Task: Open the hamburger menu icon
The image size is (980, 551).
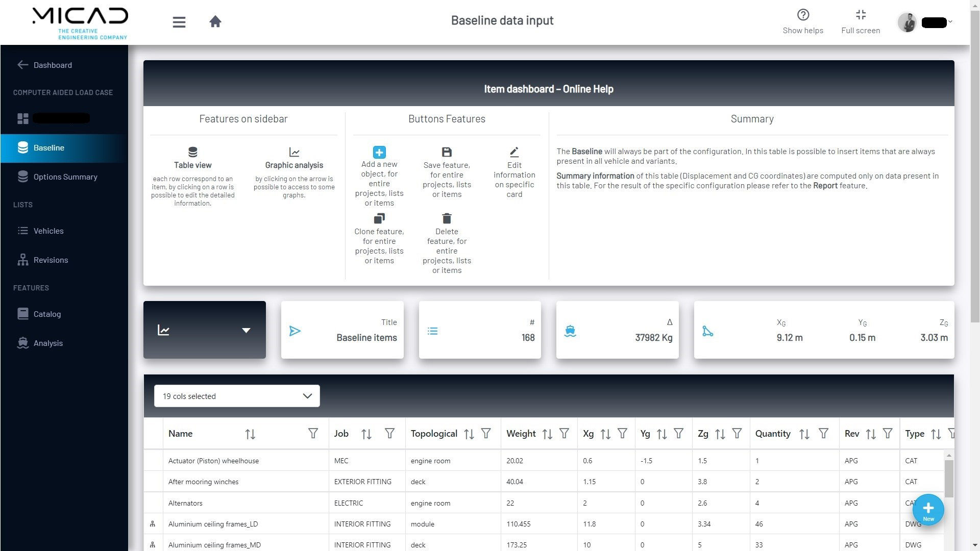Action: (x=179, y=22)
